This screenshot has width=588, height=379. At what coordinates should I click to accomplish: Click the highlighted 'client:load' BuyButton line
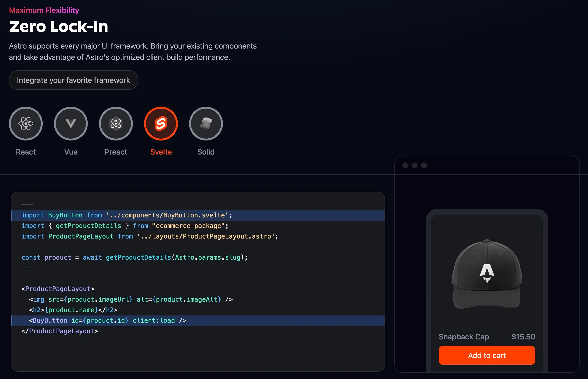198,321
